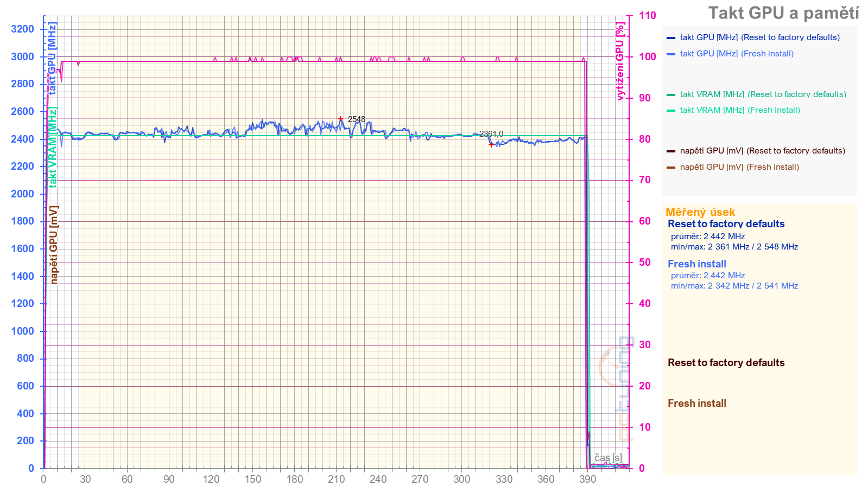The width and height of the screenshot is (868, 486).
Task: Select legend entry 'napětí GPU [mV] (Reset to factory defaults)'
Action: [762, 151]
